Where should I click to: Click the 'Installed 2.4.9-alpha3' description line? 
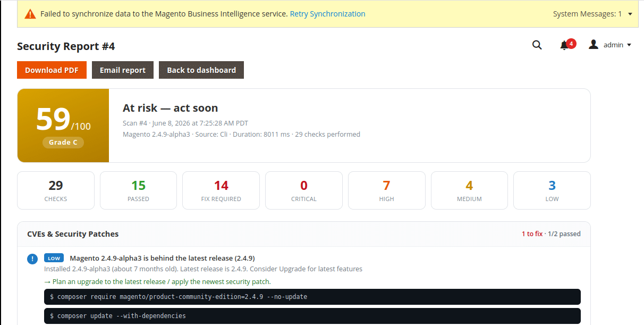(203, 269)
